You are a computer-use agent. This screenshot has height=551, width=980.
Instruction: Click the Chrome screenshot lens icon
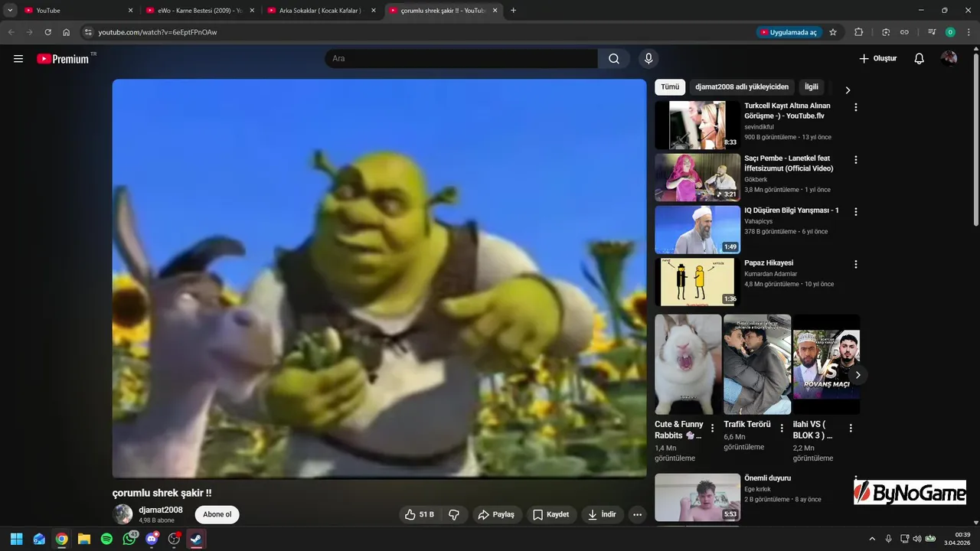click(886, 32)
